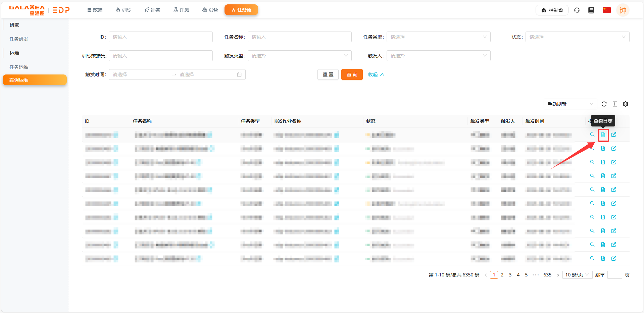Click the refresh icon above the table
Image resolution: width=644 pixels, height=313 pixels.
pos(604,104)
